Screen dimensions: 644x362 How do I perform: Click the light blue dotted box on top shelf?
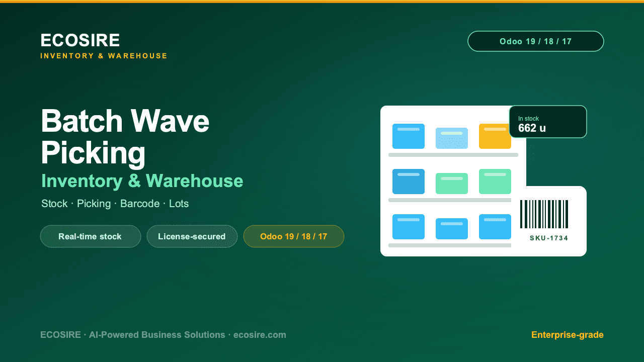[452, 138]
